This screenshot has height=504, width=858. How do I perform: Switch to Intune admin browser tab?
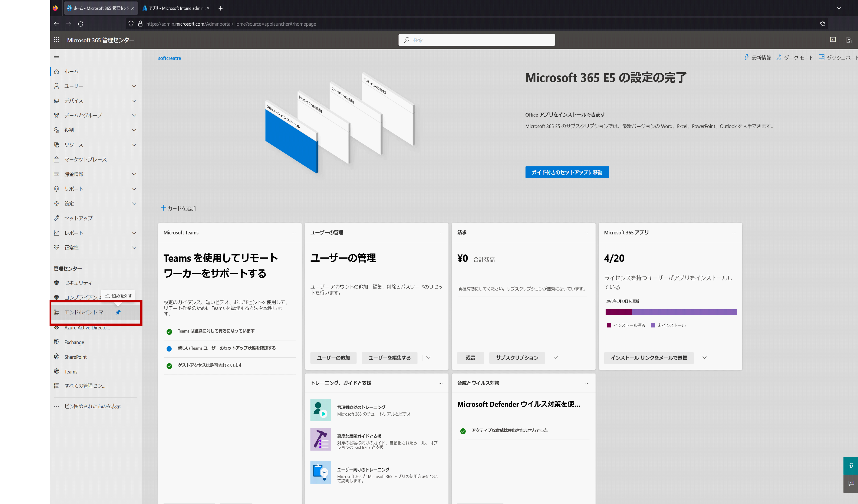(x=176, y=8)
